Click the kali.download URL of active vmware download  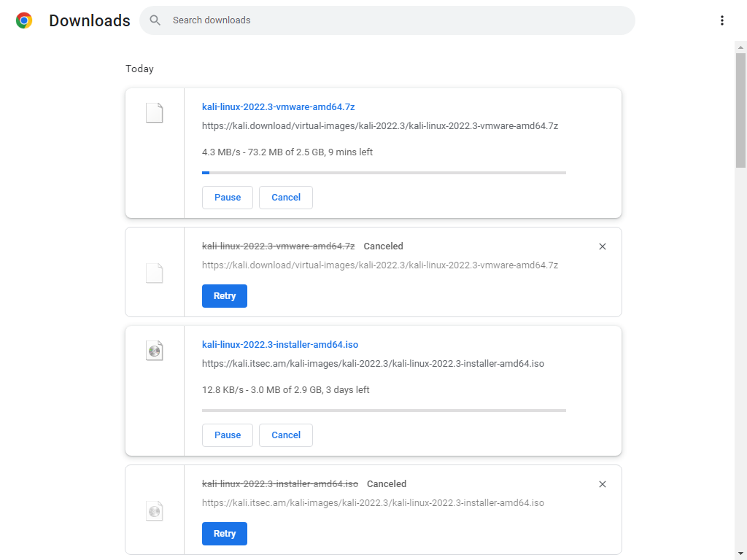tap(379, 125)
